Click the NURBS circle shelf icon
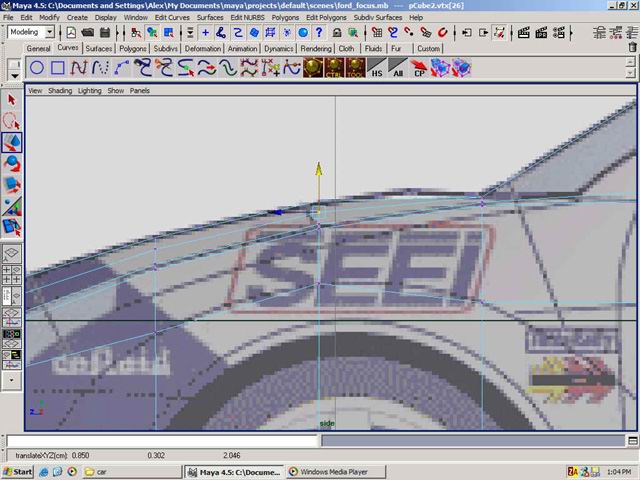Image resolution: width=640 pixels, height=480 pixels. point(37,68)
